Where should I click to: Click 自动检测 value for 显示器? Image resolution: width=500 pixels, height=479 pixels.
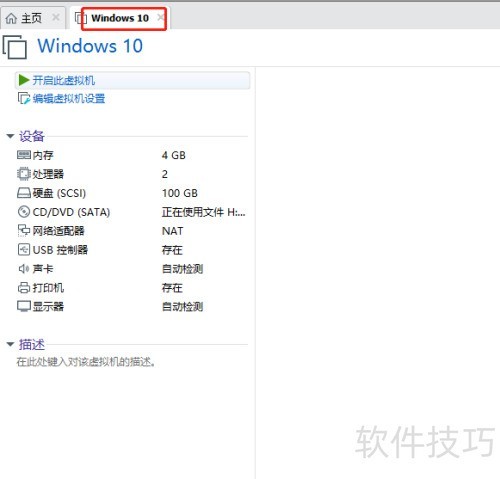(x=183, y=306)
